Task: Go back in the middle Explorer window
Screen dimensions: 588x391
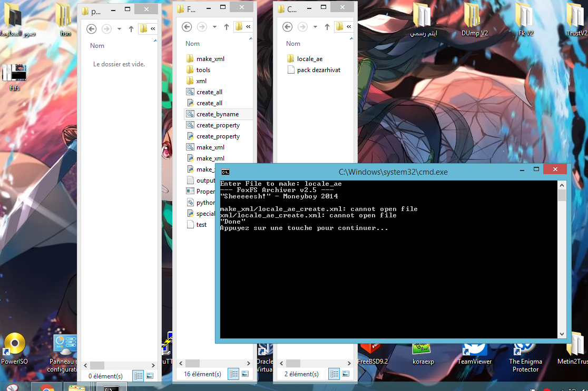Action: 187,27
